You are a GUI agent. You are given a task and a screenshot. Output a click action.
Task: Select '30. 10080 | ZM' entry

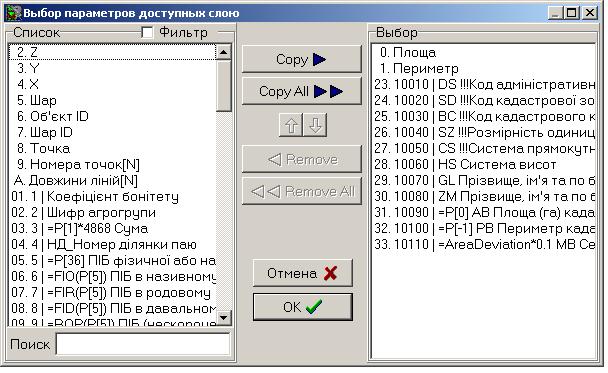[483, 197]
